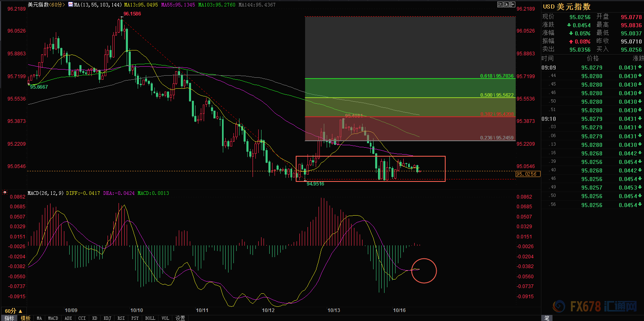
Task: Click the middle chart play-style icon at top right
Action: pyautogui.click(x=506, y=4)
